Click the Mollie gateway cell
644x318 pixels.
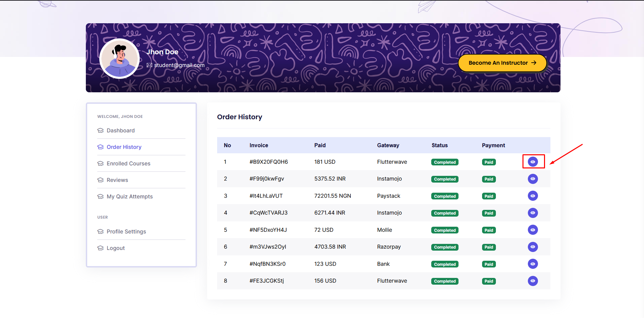coord(384,230)
